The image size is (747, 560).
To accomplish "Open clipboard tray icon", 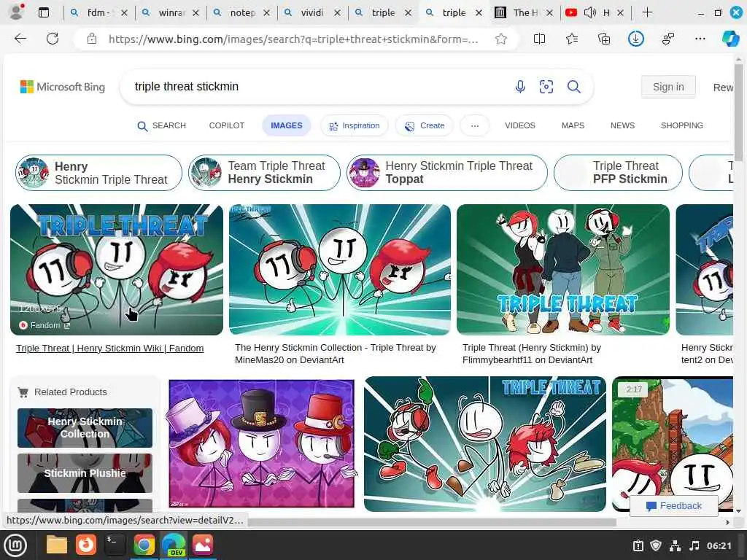I will point(638,545).
